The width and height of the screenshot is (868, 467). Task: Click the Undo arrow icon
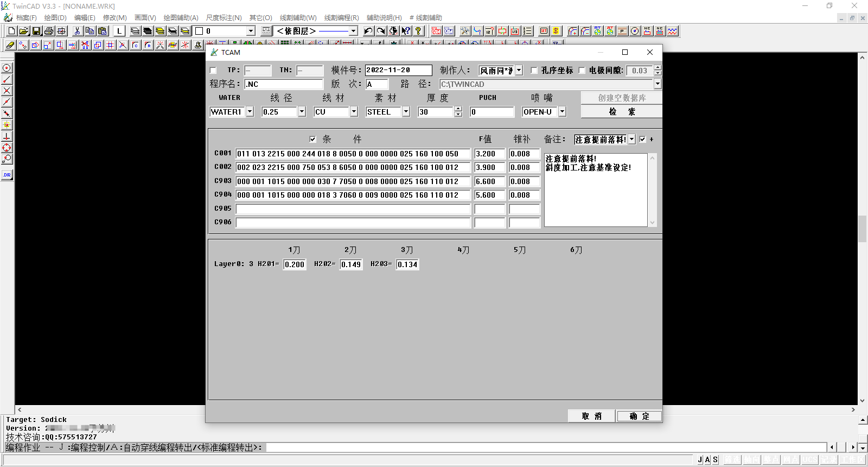click(x=368, y=31)
